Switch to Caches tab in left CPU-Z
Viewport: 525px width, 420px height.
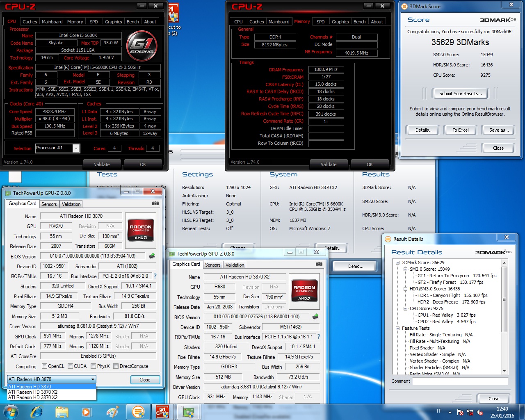coord(30,22)
